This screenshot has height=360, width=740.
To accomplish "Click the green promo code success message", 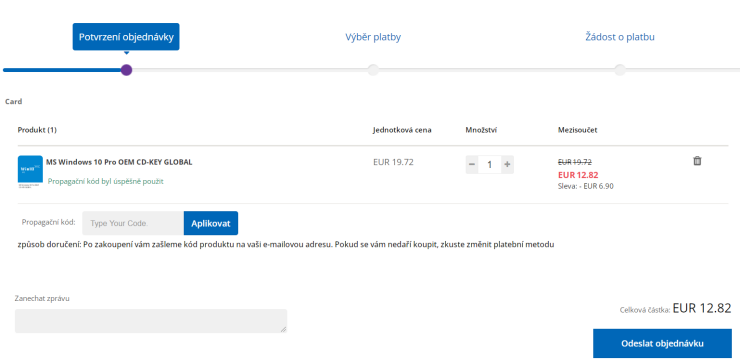I will tap(106, 181).
